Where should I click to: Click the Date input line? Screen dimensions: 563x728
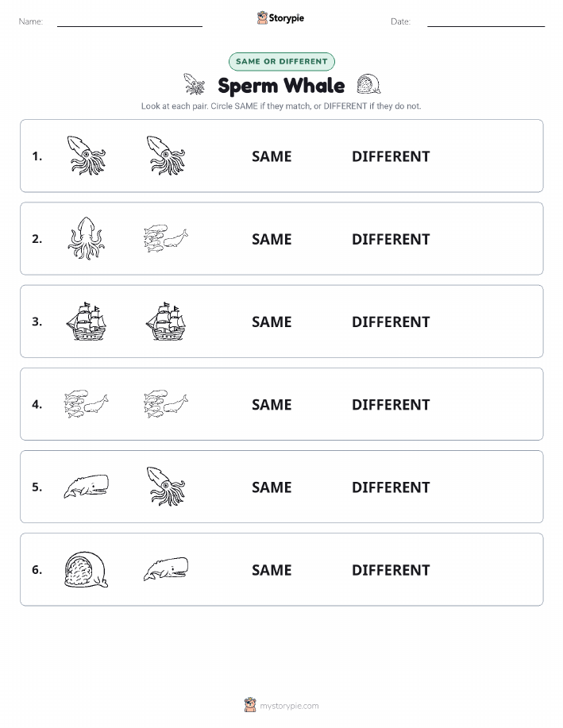tap(486, 22)
